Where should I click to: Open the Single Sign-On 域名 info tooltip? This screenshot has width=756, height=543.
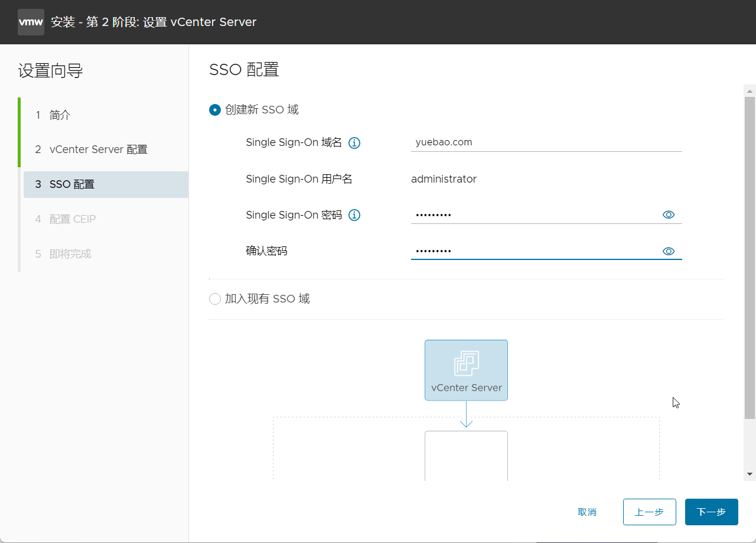[x=354, y=142]
